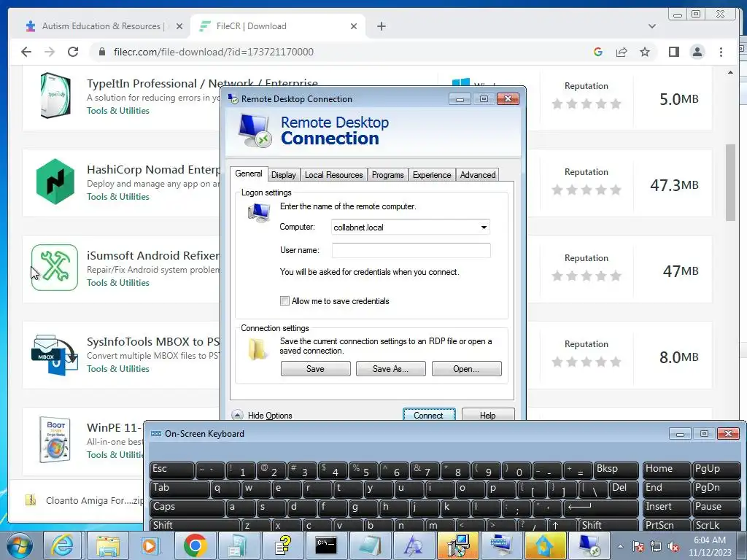Click the page vertical scrollbar thumb
Image resolution: width=747 pixels, height=560 pixels.
coord(730,182)
